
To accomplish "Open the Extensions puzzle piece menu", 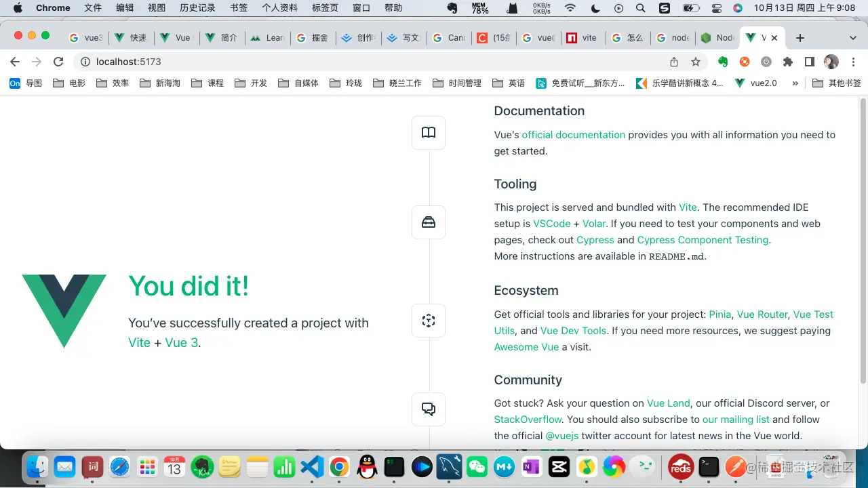I will click(788, 62).
